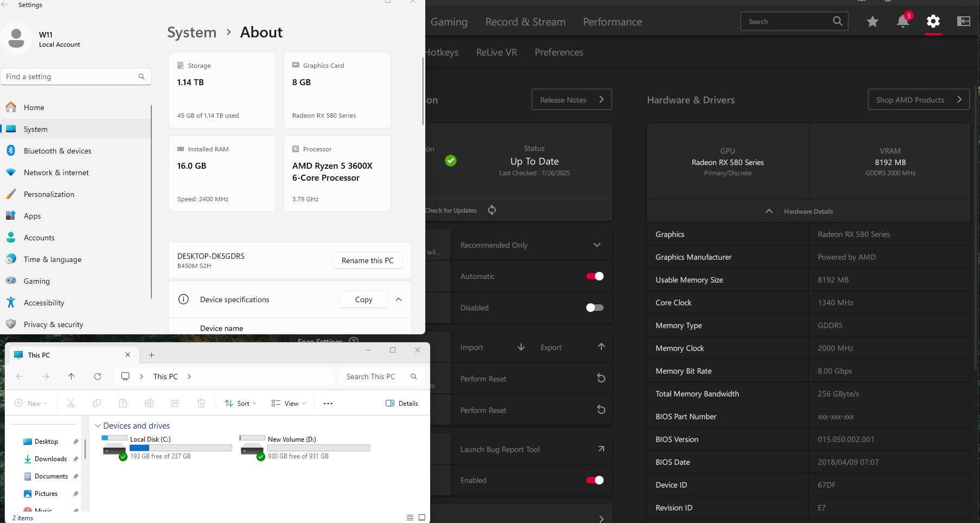Click File Explorer Refresh icon

click(98, 376)
